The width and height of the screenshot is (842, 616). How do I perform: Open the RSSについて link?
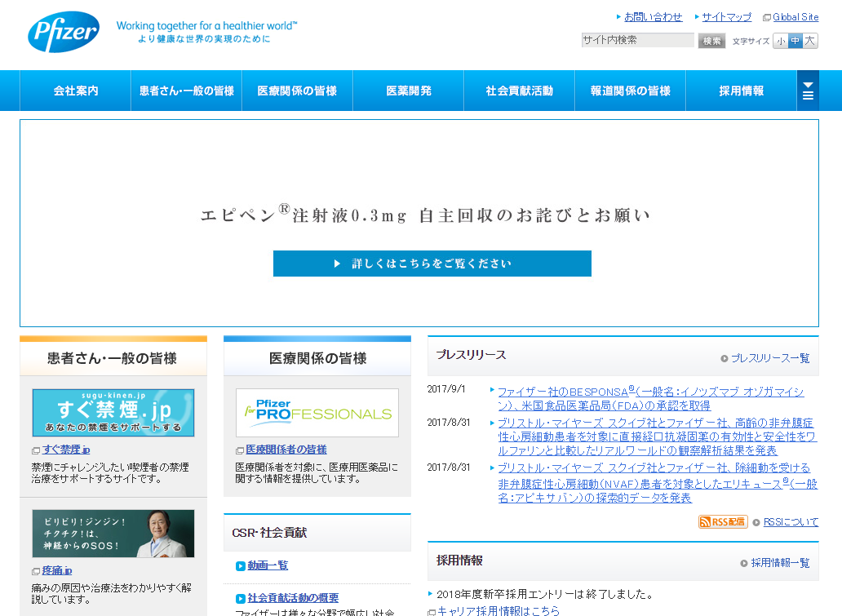[x=791, y=522]
